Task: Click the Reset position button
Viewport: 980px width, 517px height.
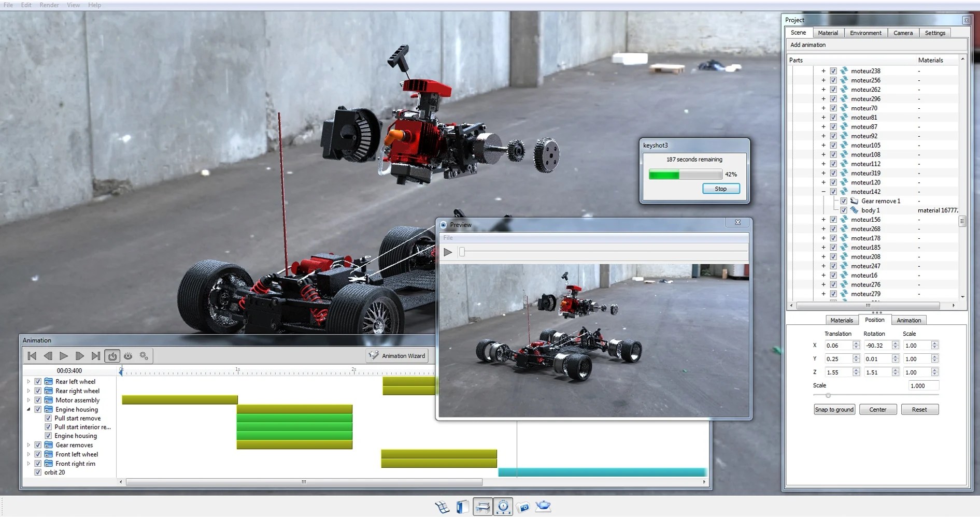Action: [919, 409]
